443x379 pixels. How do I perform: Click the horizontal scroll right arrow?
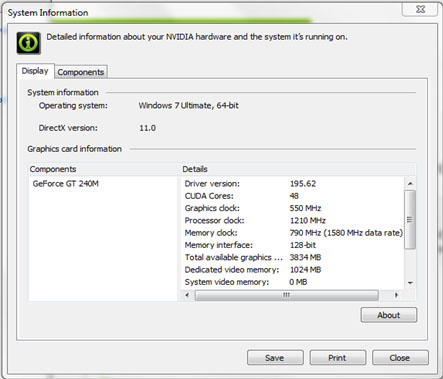coord(396,295)
